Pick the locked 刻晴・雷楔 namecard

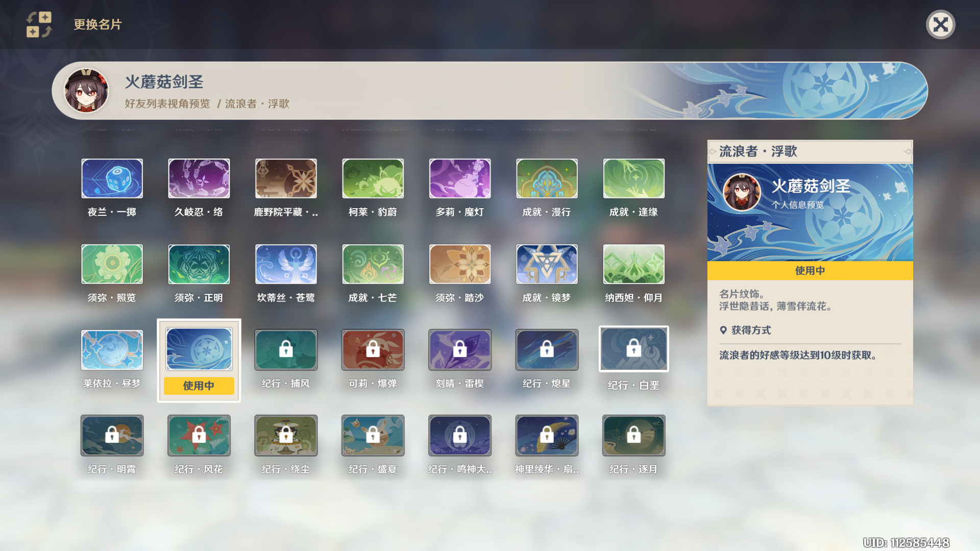[460, 350]
